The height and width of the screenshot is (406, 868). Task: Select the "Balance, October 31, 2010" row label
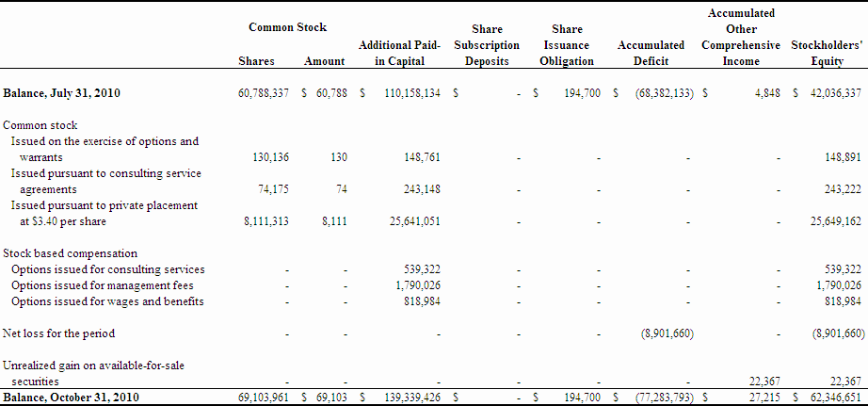coord(72,398)
